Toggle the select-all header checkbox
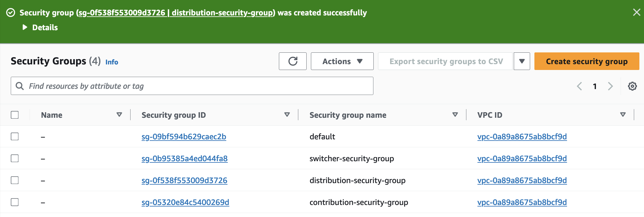The height and width of the screenshot is (217, 644). (x=15, y=115)
